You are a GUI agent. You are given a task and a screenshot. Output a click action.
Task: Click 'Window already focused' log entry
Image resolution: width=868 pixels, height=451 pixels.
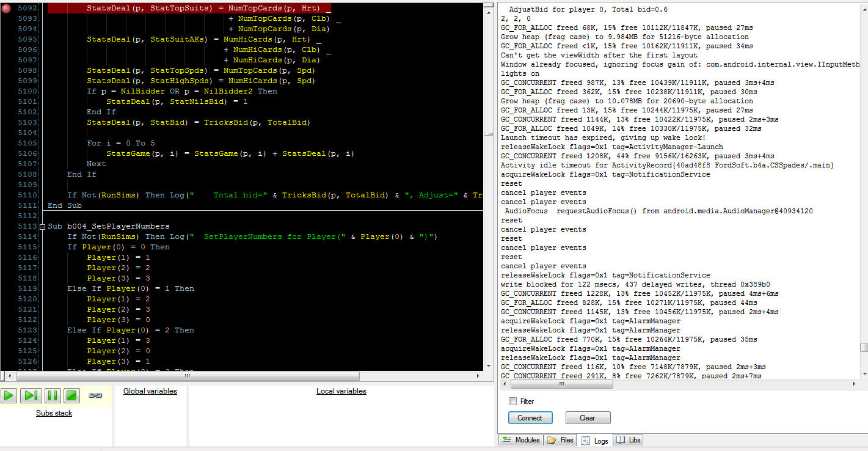[680, 64]
